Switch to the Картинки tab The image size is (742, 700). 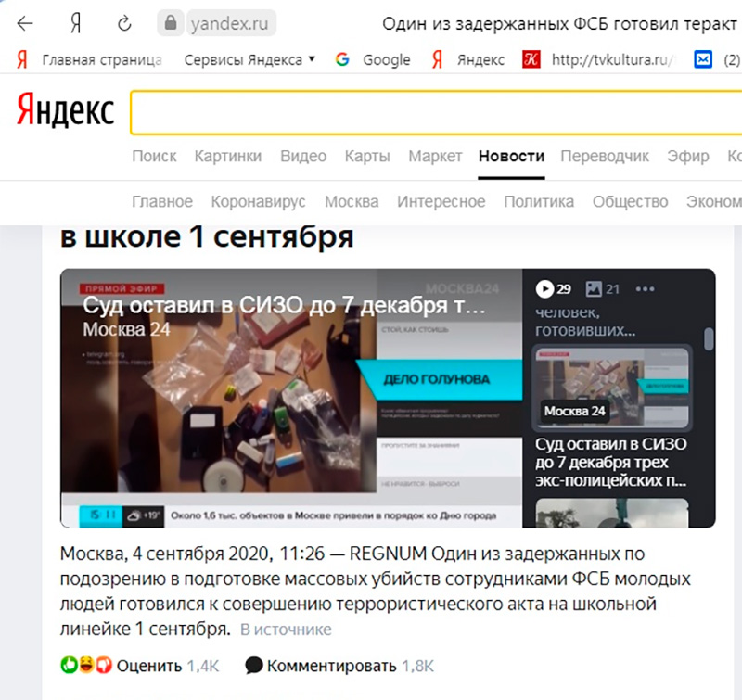coord(227,156)
